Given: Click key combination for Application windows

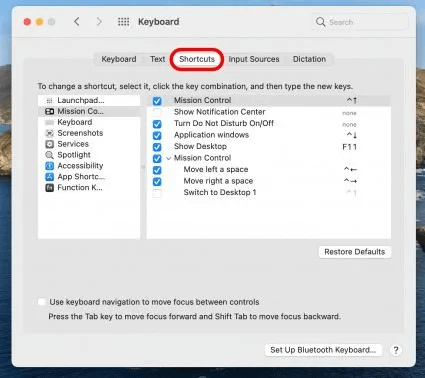Looking at the screenshot, I should click(x=352, y=135).
